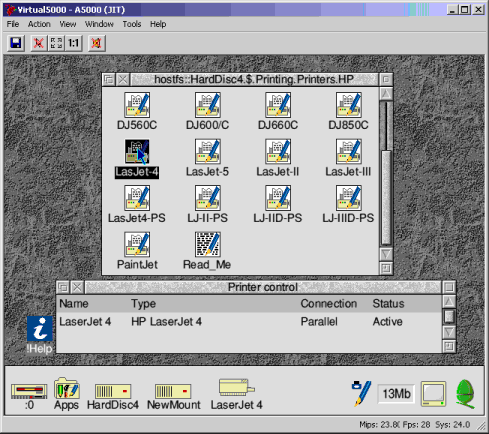Send Printer control window to back

[x=63, y=287]
